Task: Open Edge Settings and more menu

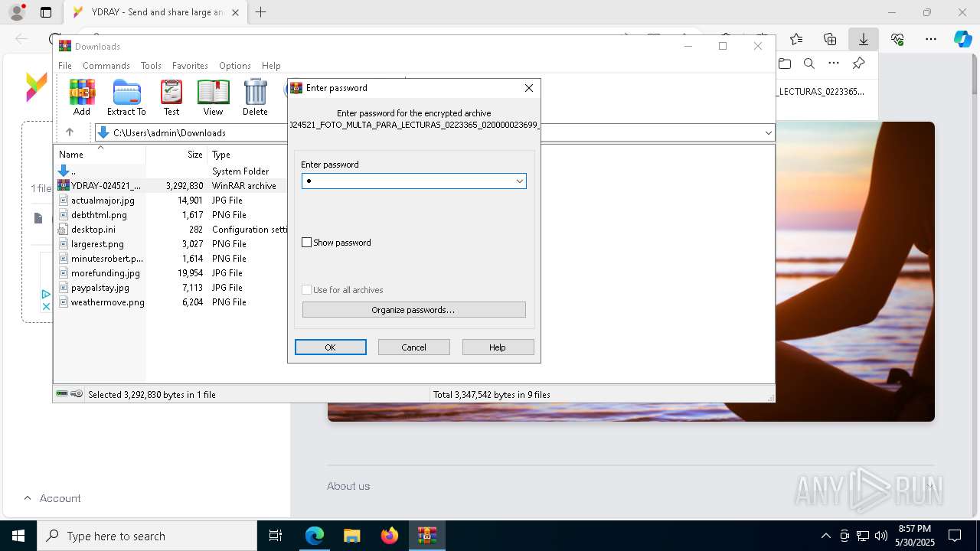Action: pyautogui.click(x=931, y=39)
